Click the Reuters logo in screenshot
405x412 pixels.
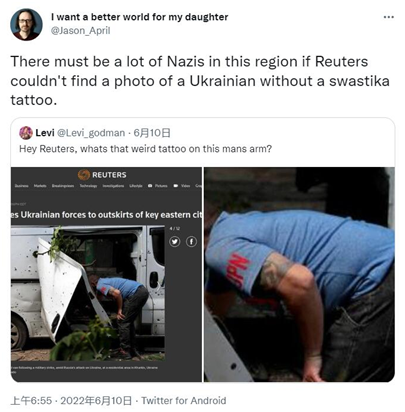pyautogui.click(x=102, y=175)
